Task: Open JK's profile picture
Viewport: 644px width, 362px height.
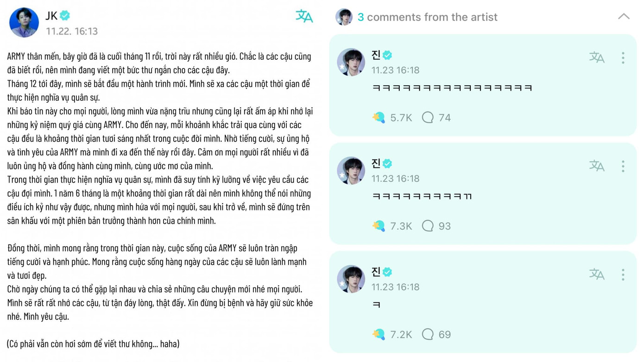Action: (24, 22)
